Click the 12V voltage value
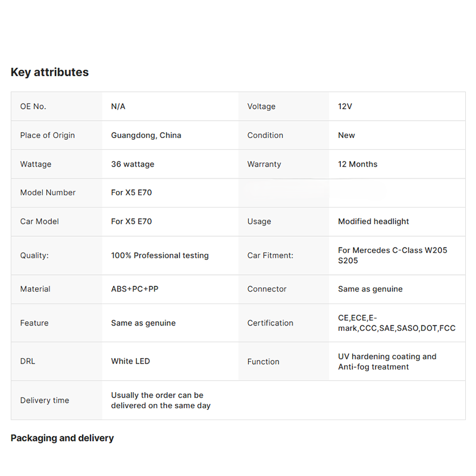This screenshot has width=476, height=476. [x=345, y=107]
